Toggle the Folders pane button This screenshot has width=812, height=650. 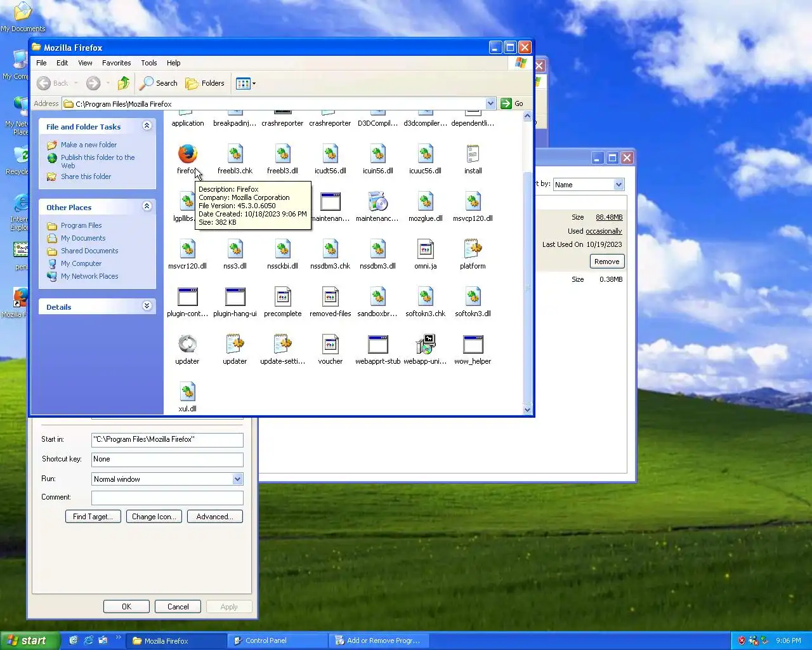205,83
